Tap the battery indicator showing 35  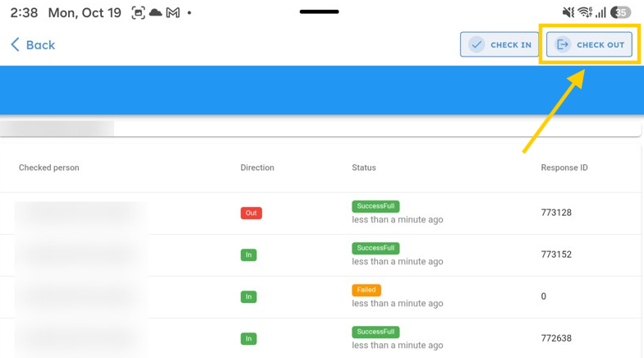tap(621, 13)
